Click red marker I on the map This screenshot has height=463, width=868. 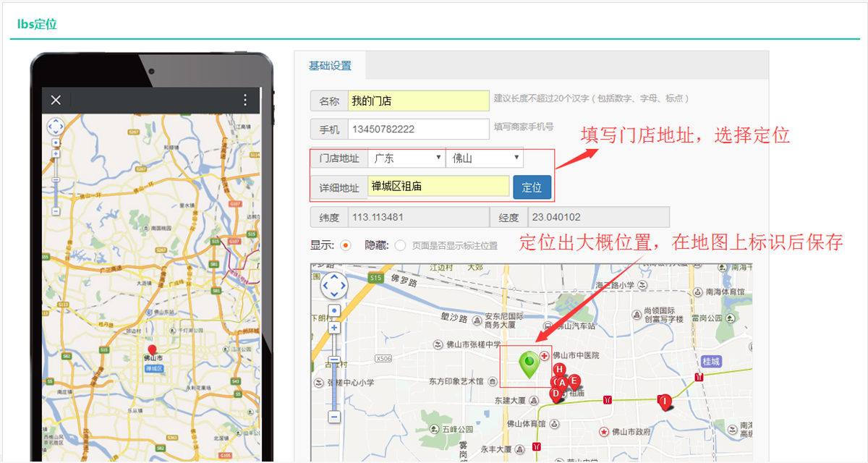(x=664, y=401)
